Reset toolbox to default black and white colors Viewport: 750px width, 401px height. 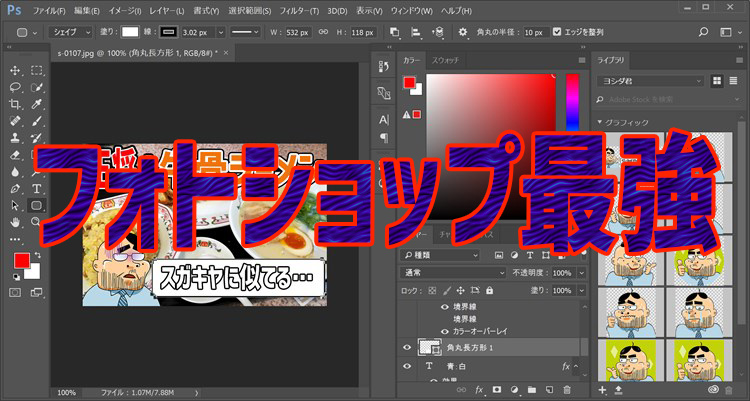tap(16, 277)
